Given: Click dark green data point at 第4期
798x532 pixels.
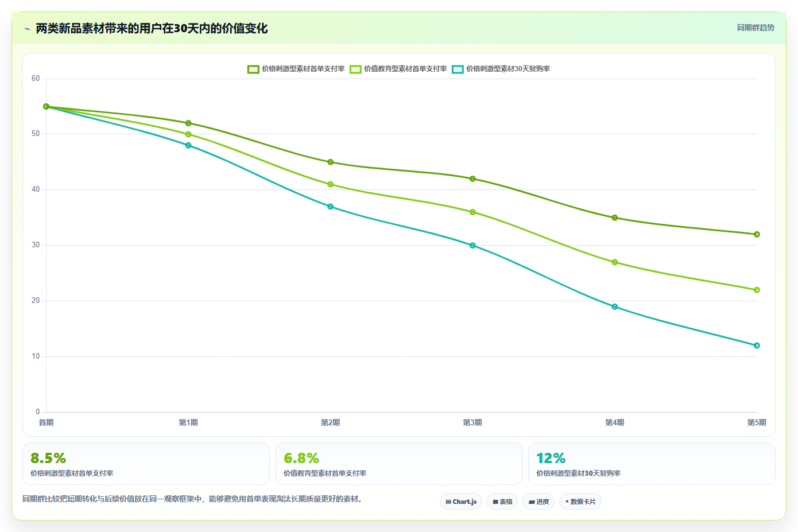Looking at the screenshot, I should click(x=615, y=218).
